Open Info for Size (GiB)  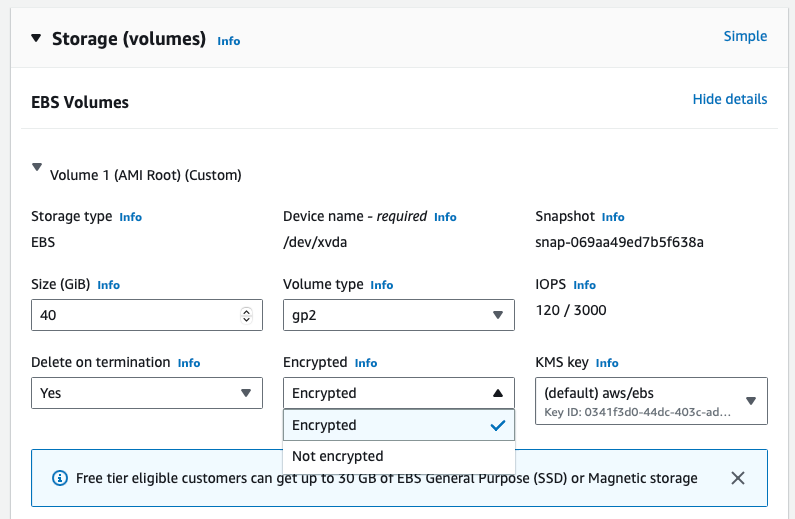click(108, 285)
